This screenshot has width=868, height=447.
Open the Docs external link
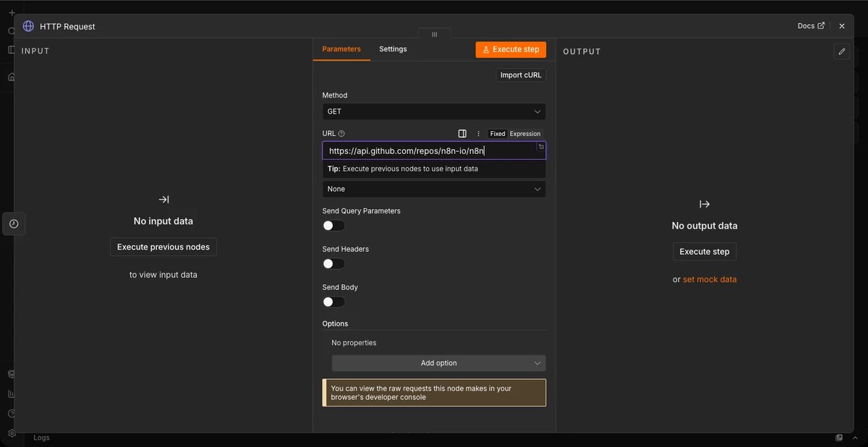click(x=811, y=26)
